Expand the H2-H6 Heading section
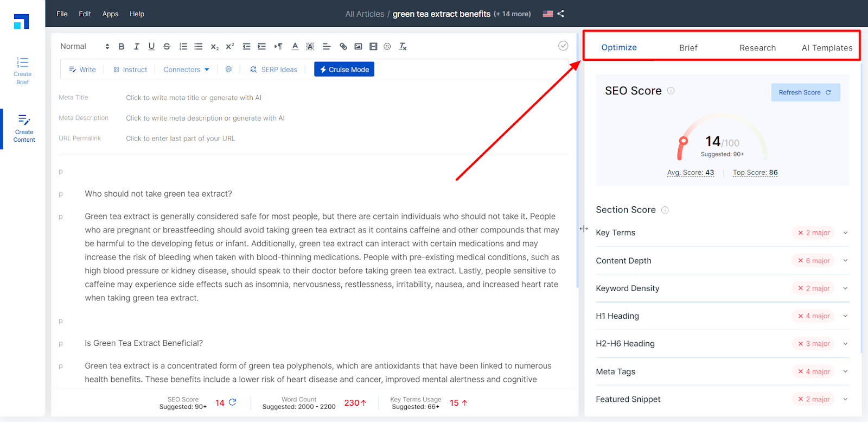 pyautogui.click(x=722, y=344)
